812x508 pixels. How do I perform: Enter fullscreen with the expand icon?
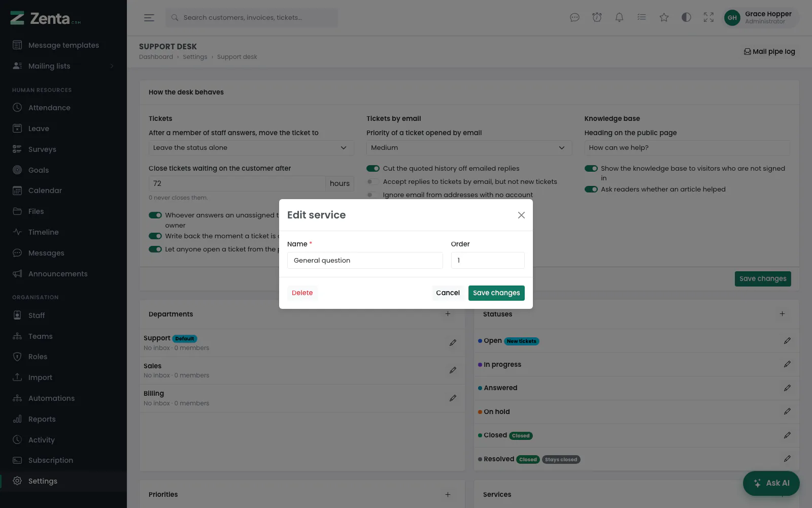pyautogui.click(x=708, y=17)
